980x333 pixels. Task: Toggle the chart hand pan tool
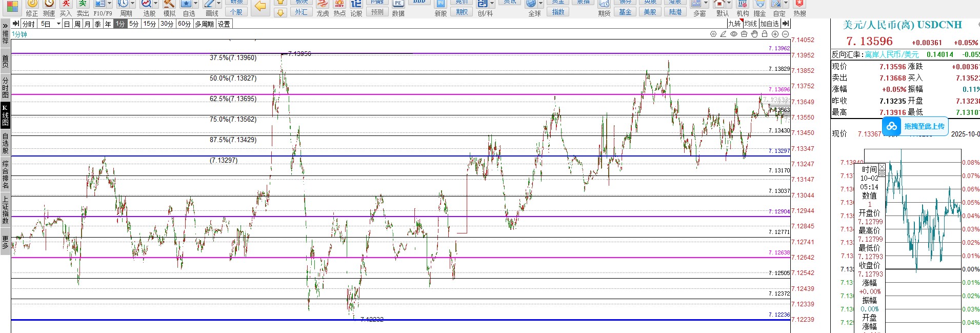754,34
